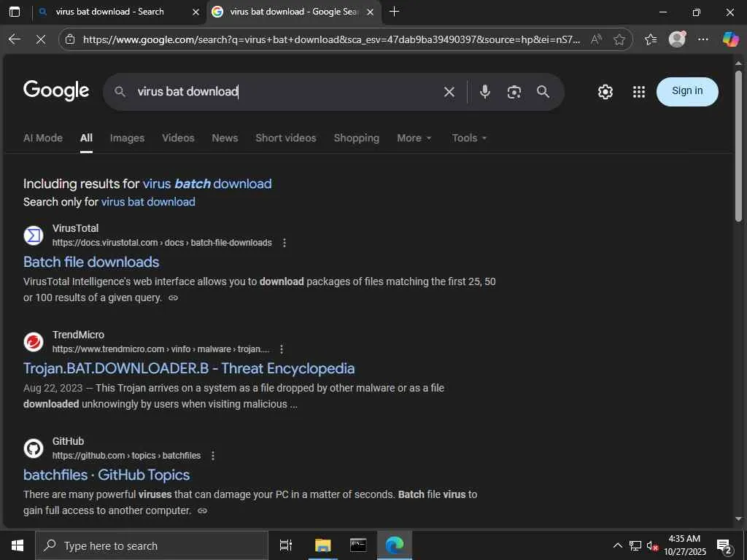Open options for VirusTotal result
747x560 pixels.
[285, 243]
